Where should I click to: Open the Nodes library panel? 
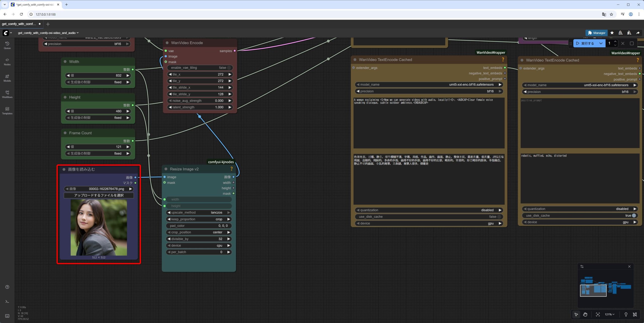pos(7,62)
